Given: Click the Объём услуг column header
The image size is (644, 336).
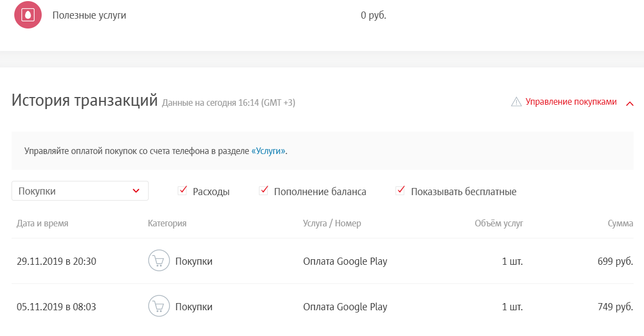Looking at the screenshot, I should pos(500,223).
